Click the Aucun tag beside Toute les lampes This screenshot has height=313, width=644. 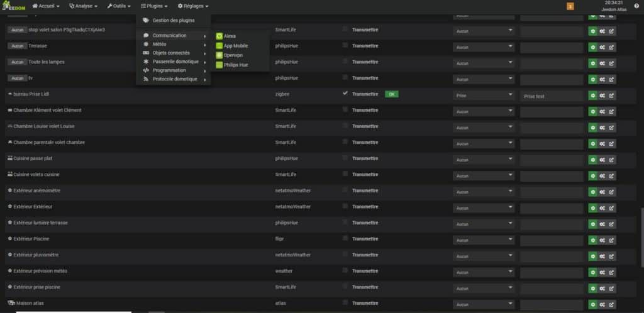[x=18, y=62]
